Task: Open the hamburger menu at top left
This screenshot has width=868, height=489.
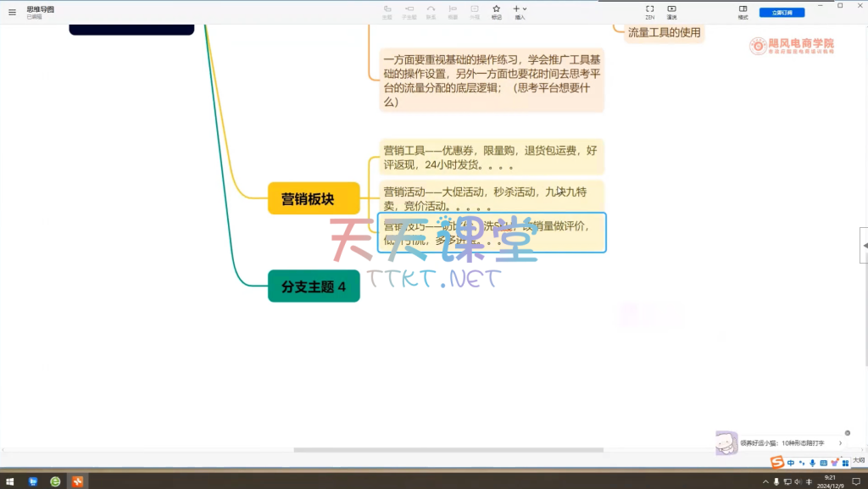Action: point(12,12)
